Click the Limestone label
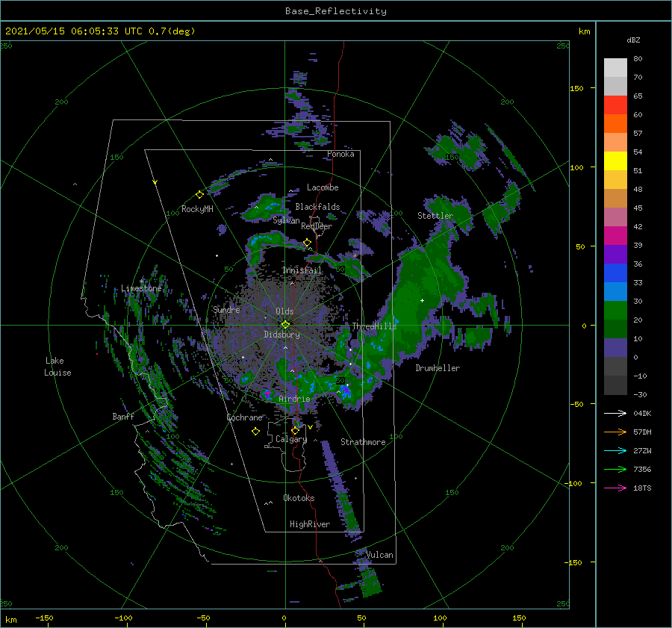This screenshot has width=672, height=628. tap(141, 288)
